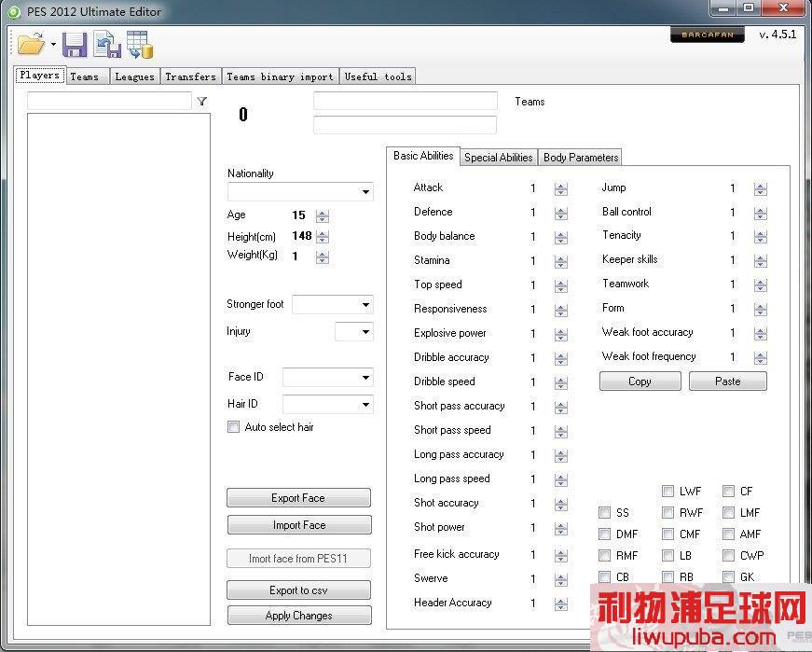Click the Export Face button

[x=299, y=498]
